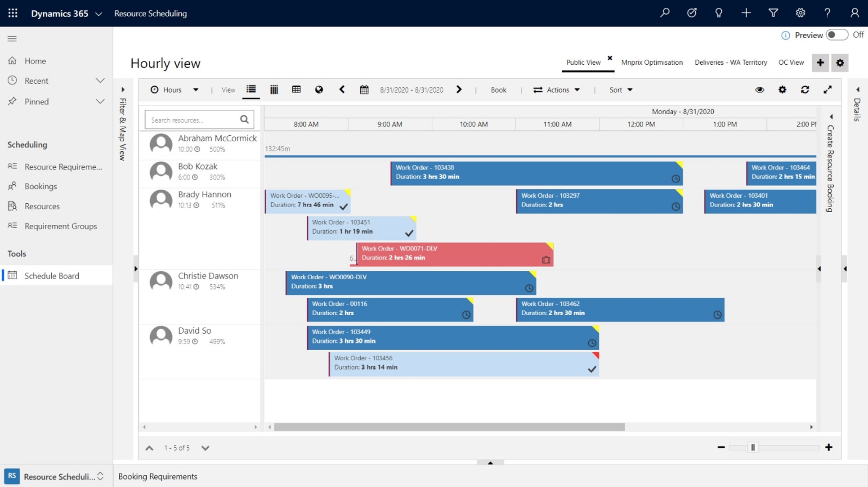Open the user account profile icon
Image resolution: width=868 pixels, height=487 pixels.
[x=855, y=13]
